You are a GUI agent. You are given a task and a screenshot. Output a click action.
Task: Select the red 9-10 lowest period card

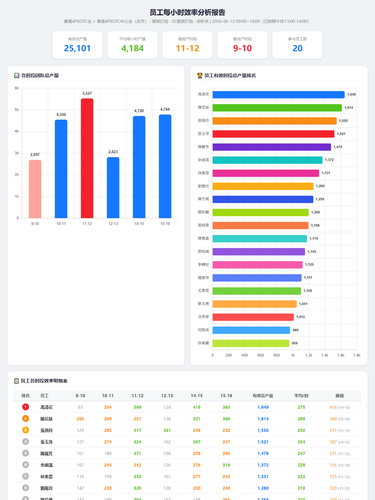tap(242, 45)
